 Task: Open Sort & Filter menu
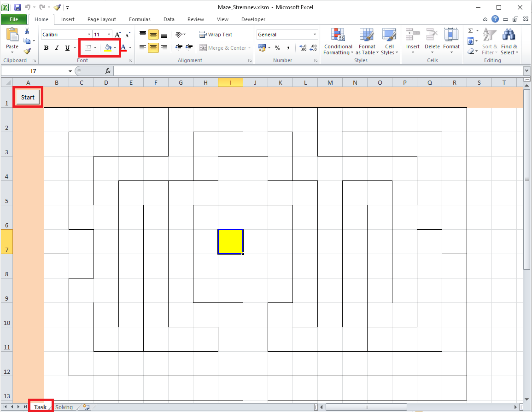pos(490,41)
